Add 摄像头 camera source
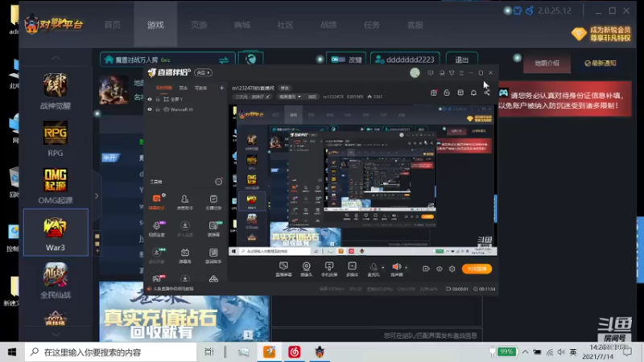This screenshot has width=644, height=362. pyautogui.click(x=307, y=269)
